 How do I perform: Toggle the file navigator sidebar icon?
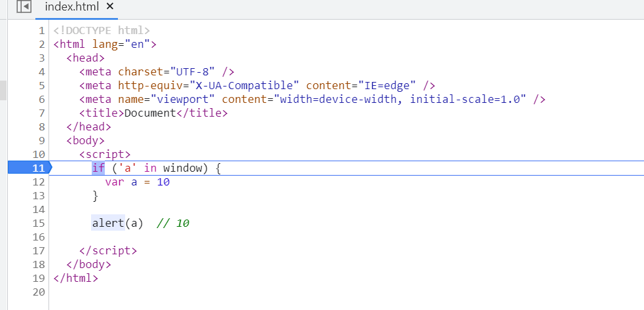point(24,7)
